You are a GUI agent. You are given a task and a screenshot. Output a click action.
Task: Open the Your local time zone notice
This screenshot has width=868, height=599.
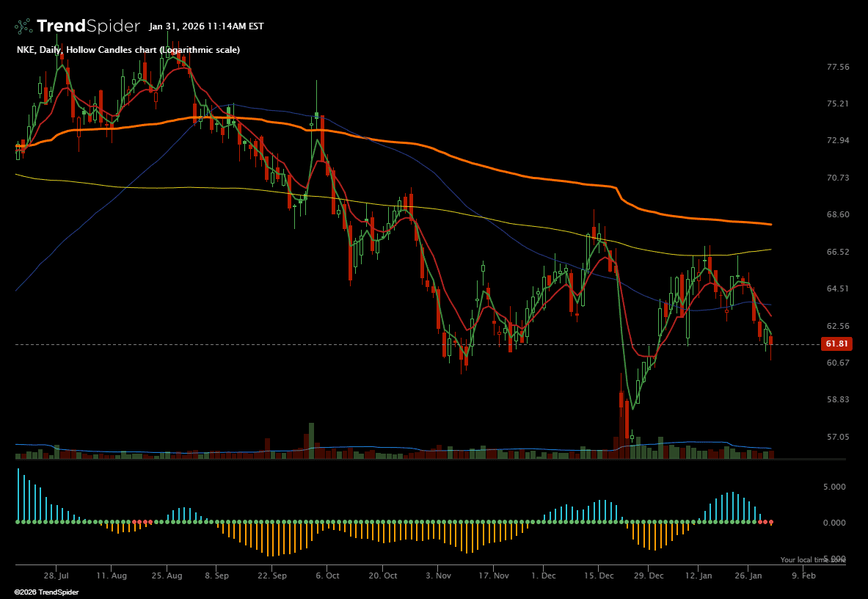click(x=812, y=559)
